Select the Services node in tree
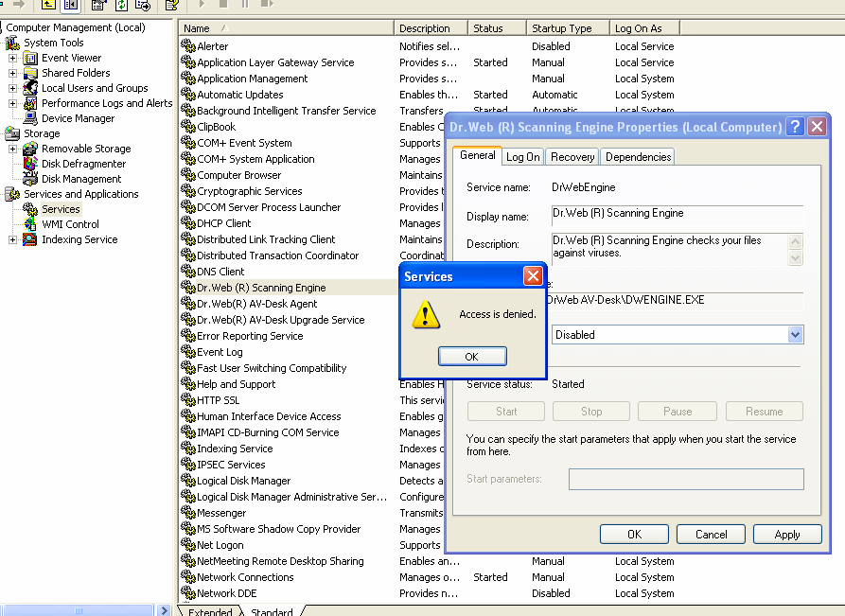 tap(61, 209)
